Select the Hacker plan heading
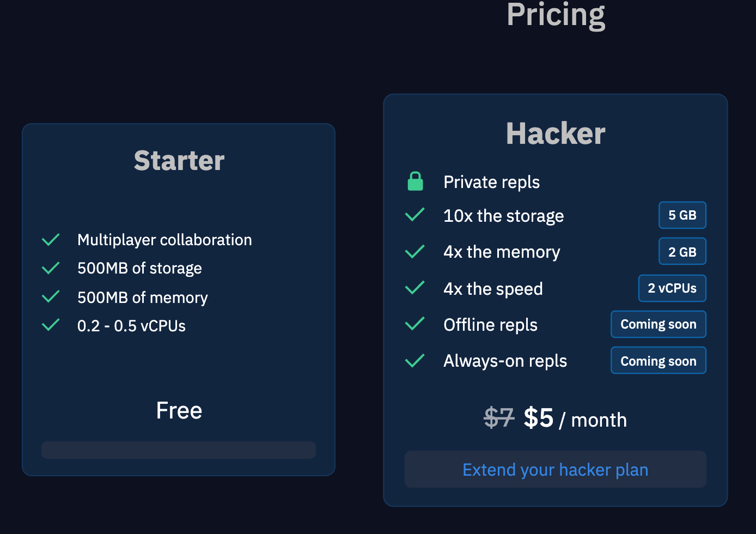Screen dimensions: 756x534 coord(556,133)
